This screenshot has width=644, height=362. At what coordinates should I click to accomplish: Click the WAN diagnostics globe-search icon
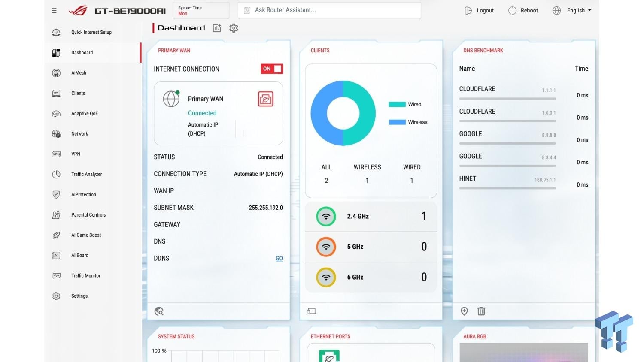click(159, 311)
